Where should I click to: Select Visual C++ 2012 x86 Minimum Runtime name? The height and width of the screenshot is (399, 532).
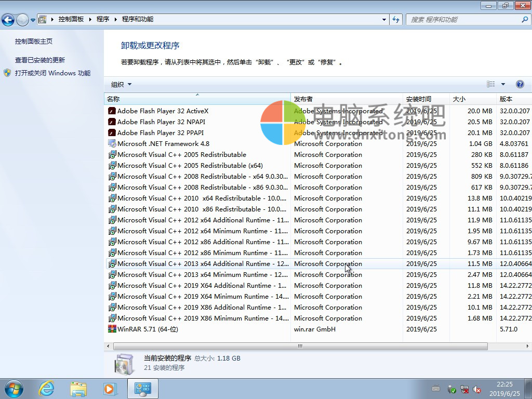click(203, 253)
